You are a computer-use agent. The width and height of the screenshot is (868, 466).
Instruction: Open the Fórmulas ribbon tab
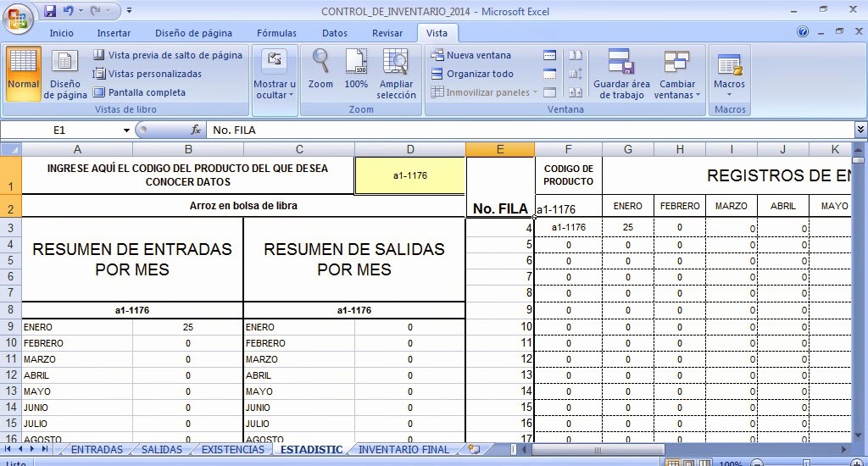point(276,33)
